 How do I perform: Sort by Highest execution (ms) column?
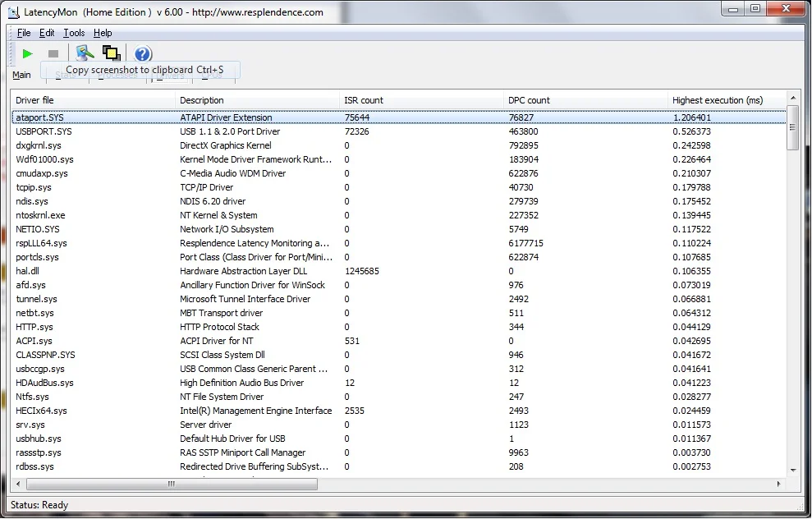(x=727, y=100)
